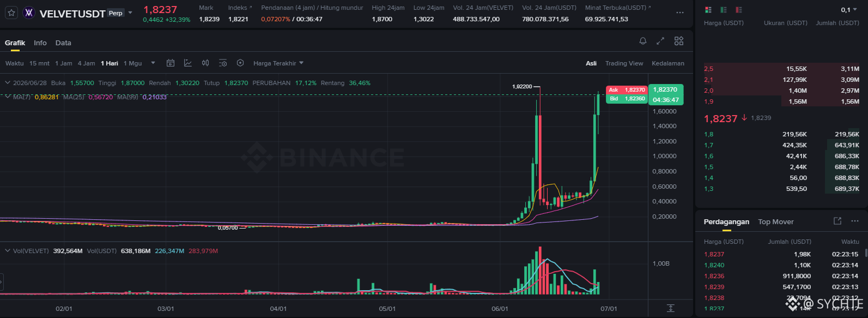
Task: Switch to Kedalaman depth chart
Action: click(x=668, y=63)
